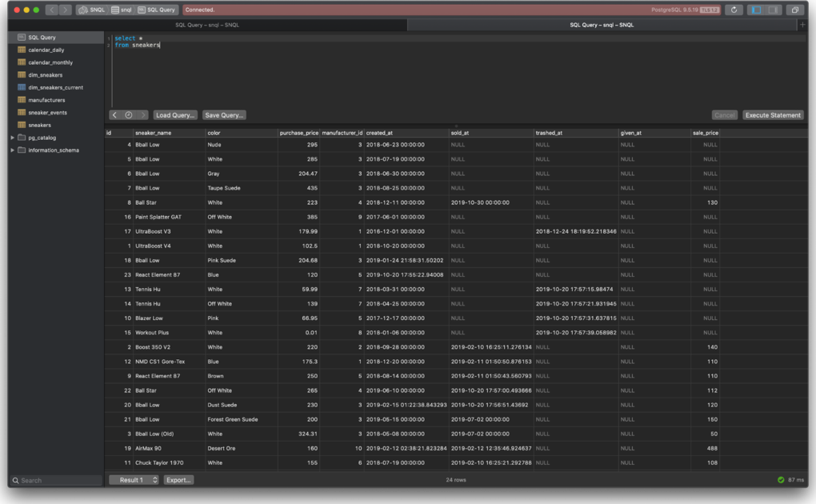Image resolution: width=816 pixels, height=504 pixels.
Task: Click the sidebar Search field
Action: coord(56,480)
